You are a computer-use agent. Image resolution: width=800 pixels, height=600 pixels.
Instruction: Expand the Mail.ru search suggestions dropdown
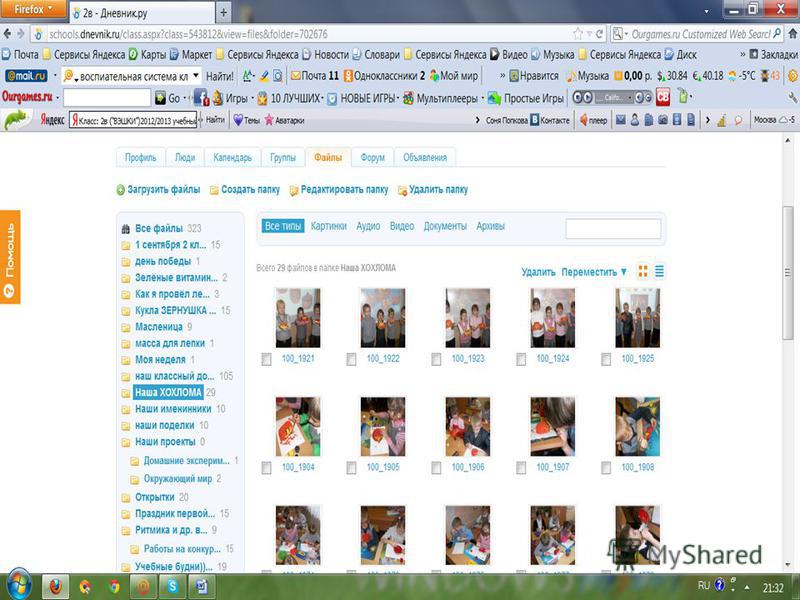[x=196, y=76]
